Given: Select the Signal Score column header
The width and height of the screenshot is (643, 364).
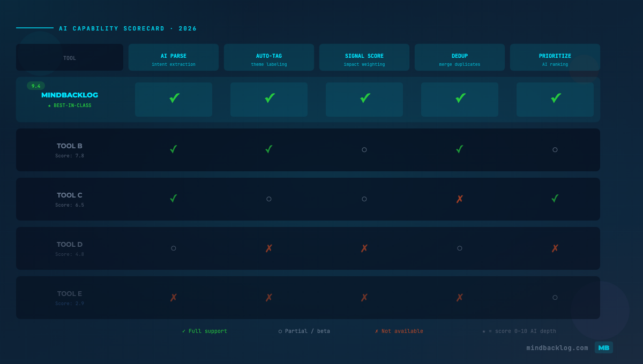Looking at the screenshot, I should pos(364,57).
